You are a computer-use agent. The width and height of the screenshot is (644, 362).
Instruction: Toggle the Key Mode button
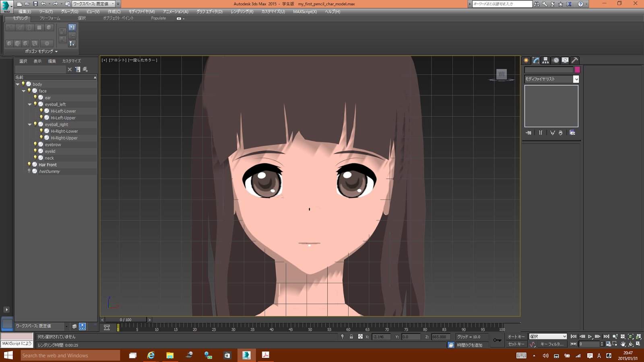(x=574, y=344)
